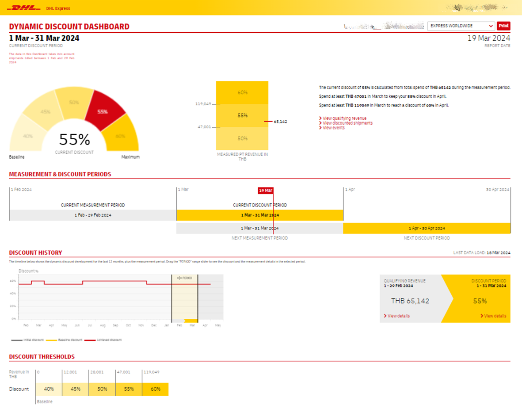Viewport: 522px width, 420px height.
Task: Click View details under discount period 55%
Action: click(493, 316)
